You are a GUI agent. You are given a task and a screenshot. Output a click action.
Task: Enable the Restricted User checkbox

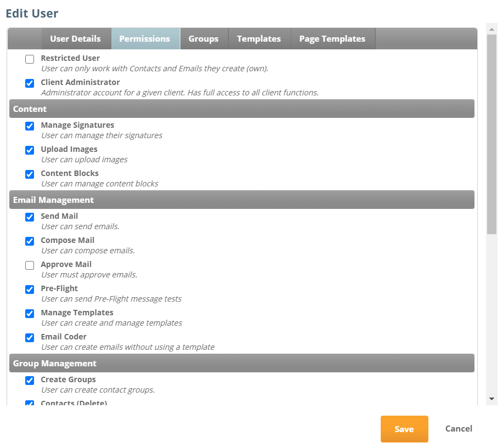(x=30, y=59)
